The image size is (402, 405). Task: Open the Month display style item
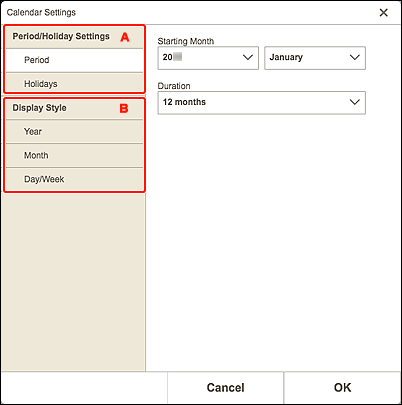[x=74, y=155]
